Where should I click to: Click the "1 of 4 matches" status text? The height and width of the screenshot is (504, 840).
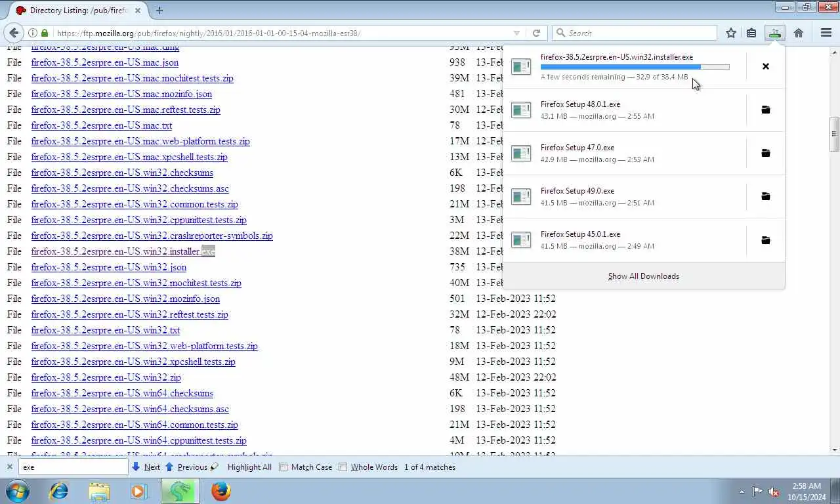click(x=430, y=467)
